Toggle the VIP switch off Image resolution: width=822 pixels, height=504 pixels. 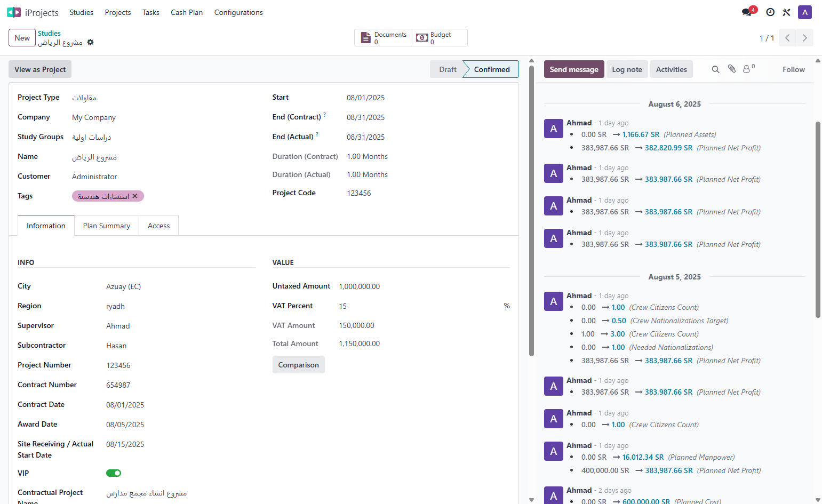pos(114,473)
